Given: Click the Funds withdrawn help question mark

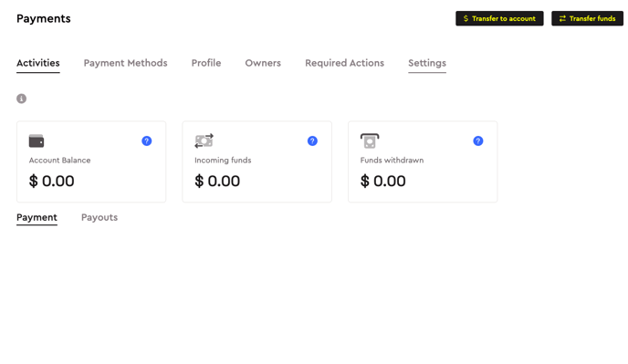Looking at the screenshot, I should click(x=477, y=141).
